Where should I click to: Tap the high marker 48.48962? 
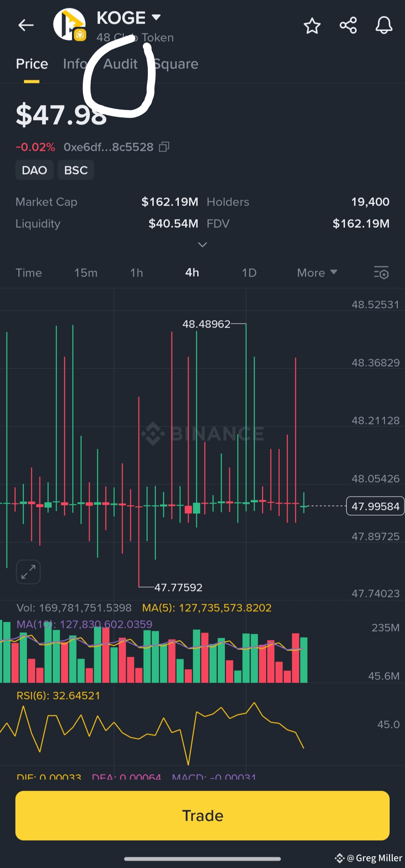coord(206,324)
